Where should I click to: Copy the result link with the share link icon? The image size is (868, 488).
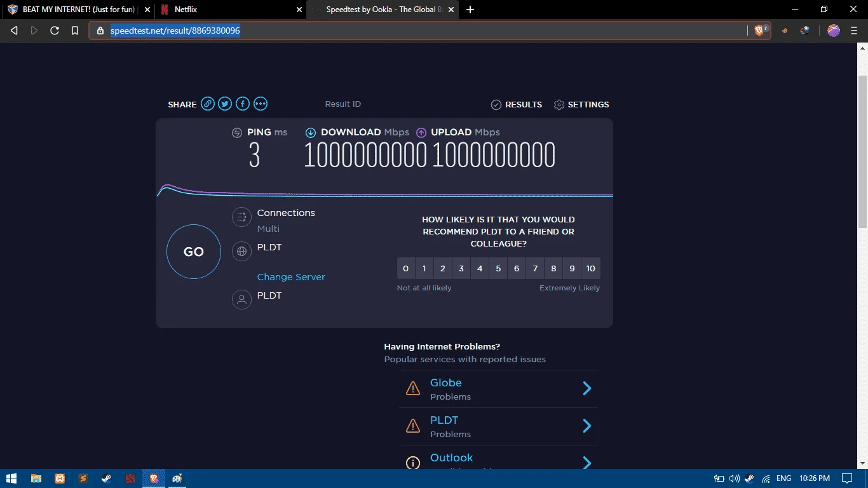(x=208, y=104)
